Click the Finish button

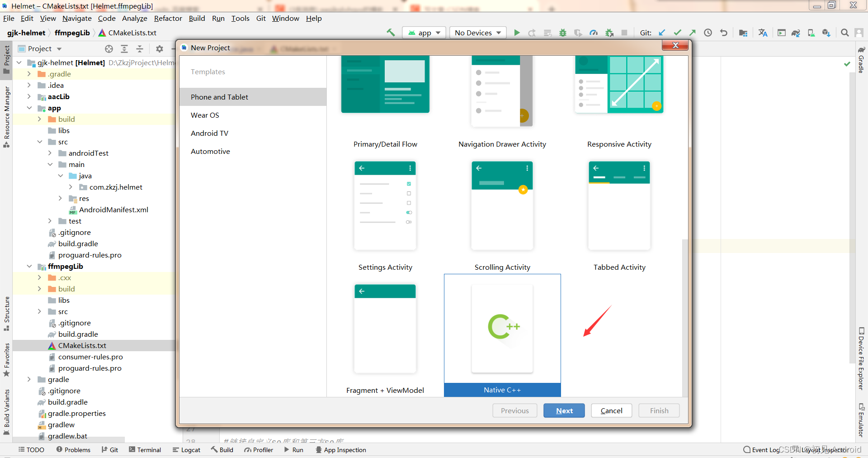[659, 410]
